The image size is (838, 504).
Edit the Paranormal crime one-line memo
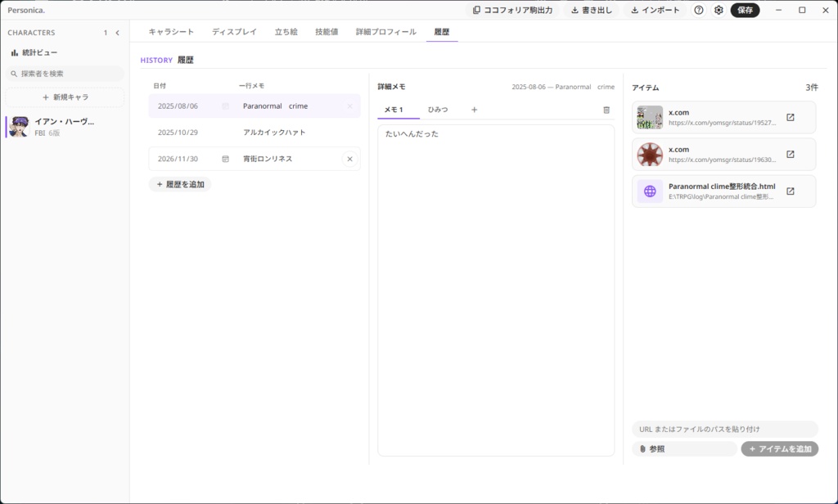287,106
